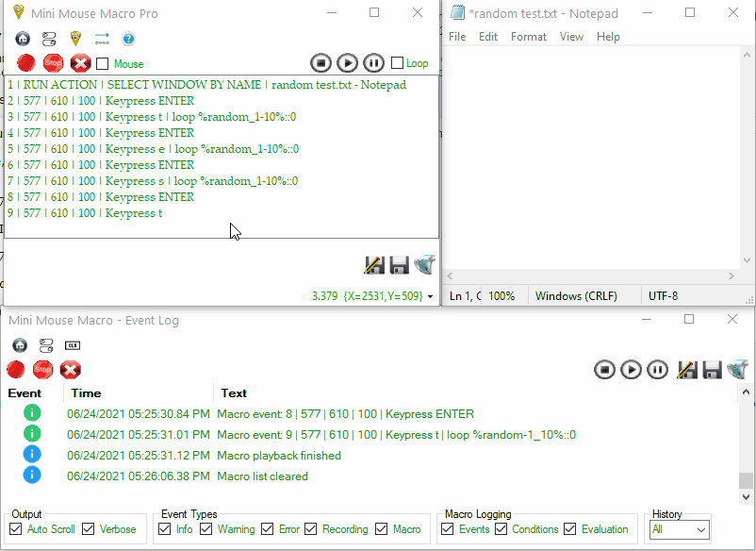Click the CLS clear icon in Event Log
756x551 pixels.
pos(72,345)
